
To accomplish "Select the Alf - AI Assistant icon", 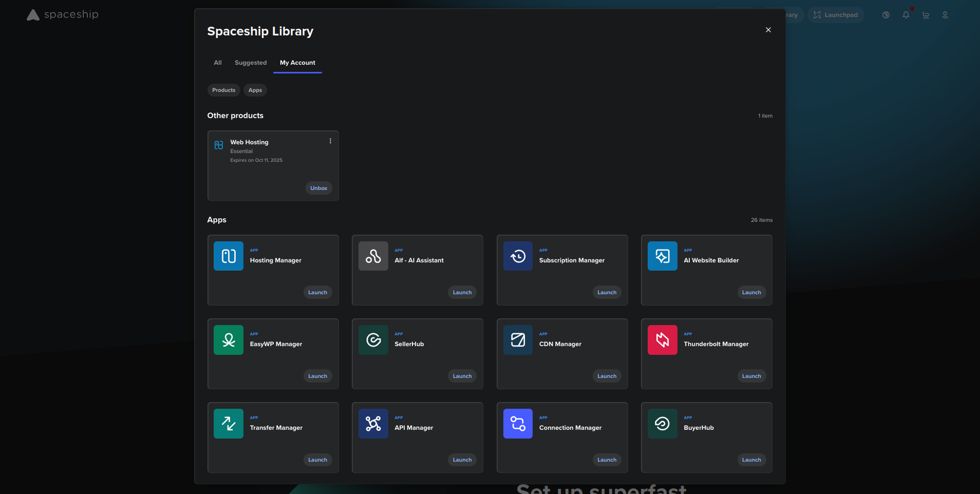I will [372, 256].
